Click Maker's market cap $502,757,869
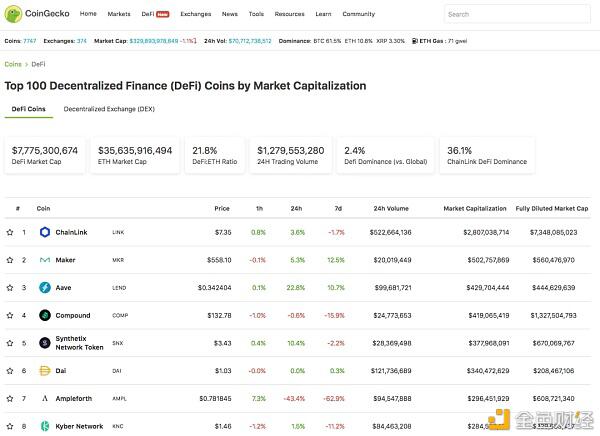 (488, 260)
